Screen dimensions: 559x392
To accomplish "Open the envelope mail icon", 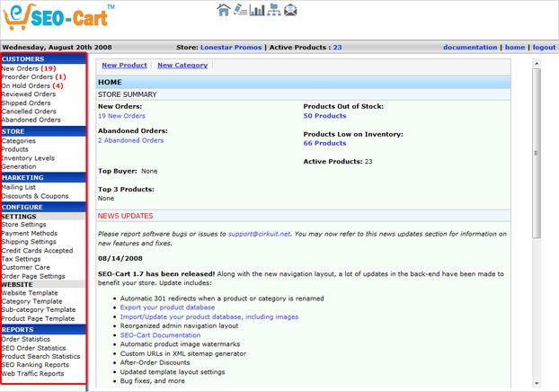I will [290, 10].
